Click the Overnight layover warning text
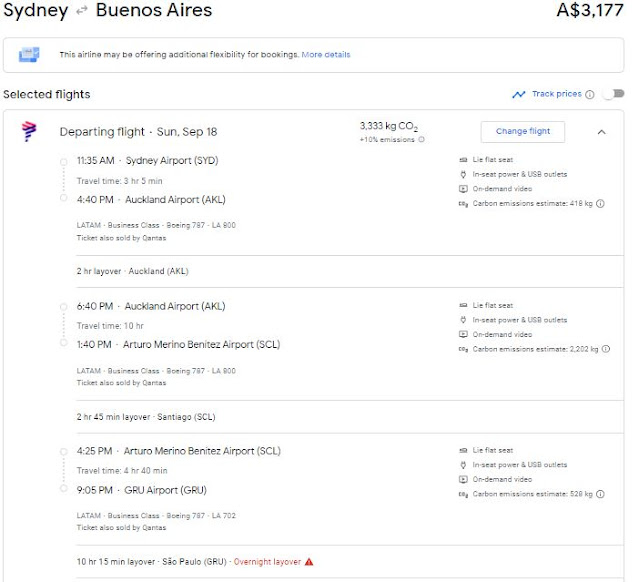The width and height of the screenshot is (639, 582). [x=267, y=562]
